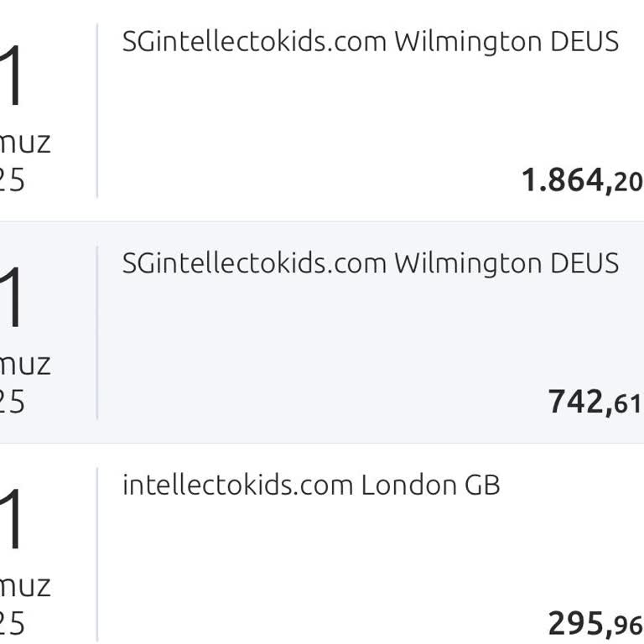The width and height of the screenshot is (644, 644).
Task: Tap the year label beside the 742,61 transaction
Action: tap(12, 402)
